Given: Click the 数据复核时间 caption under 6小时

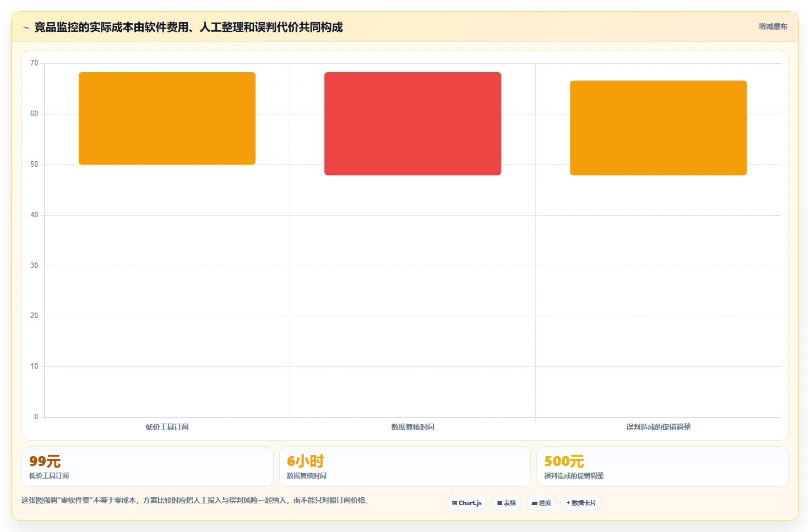Looking at the screenshot, I should 306,476.
